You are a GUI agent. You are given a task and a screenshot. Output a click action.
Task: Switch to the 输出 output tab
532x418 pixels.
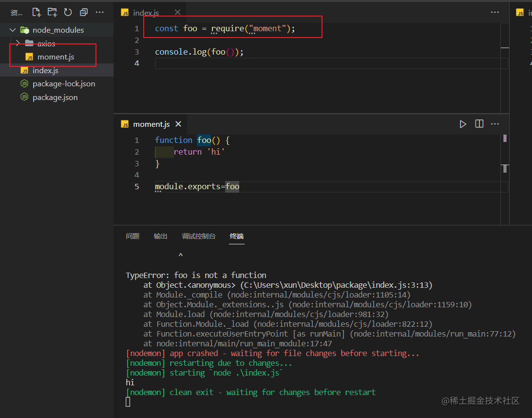[x=160, y=236]
